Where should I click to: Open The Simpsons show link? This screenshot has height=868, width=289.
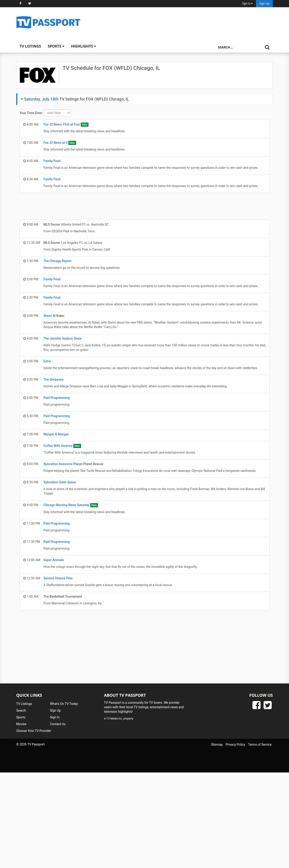pyautogui.click(x=54, y=379)
